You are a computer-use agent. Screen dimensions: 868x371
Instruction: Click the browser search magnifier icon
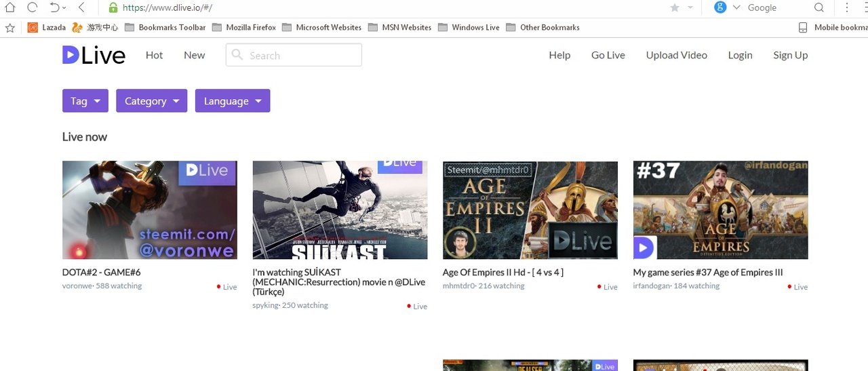[819, 7]
